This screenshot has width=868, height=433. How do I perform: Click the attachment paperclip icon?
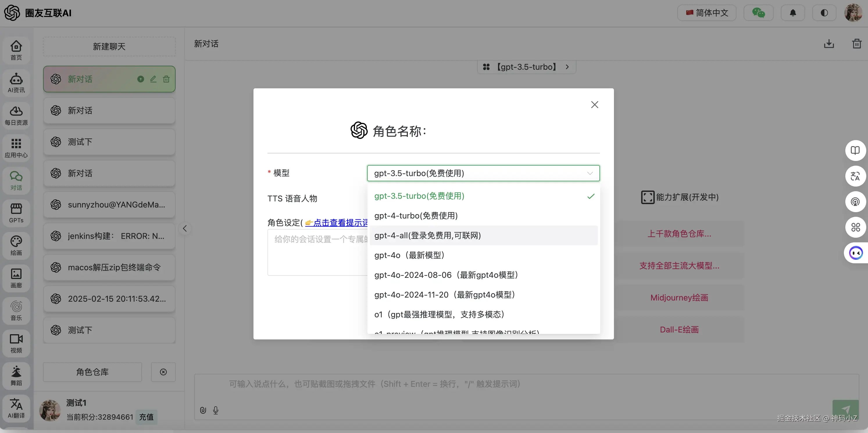point(203,410)
